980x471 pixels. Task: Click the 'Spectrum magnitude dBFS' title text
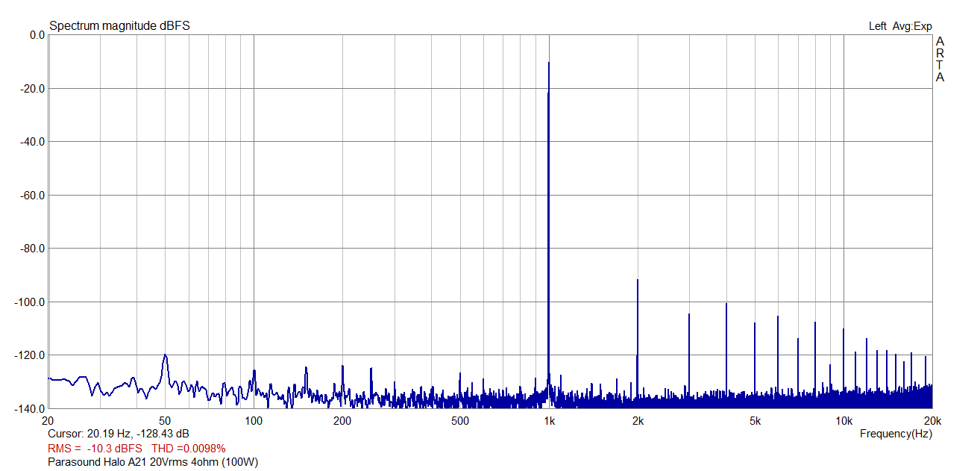119,26
